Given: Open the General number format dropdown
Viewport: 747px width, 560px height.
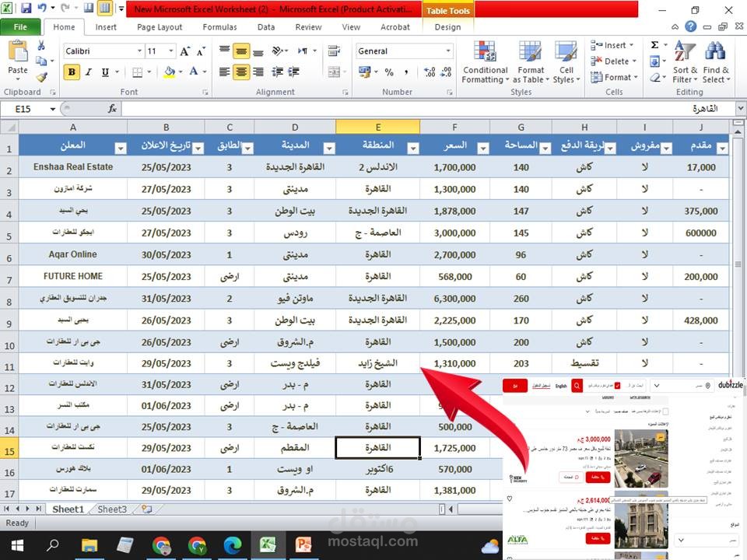Looking at the screenshot, I should tap(448, 51).
